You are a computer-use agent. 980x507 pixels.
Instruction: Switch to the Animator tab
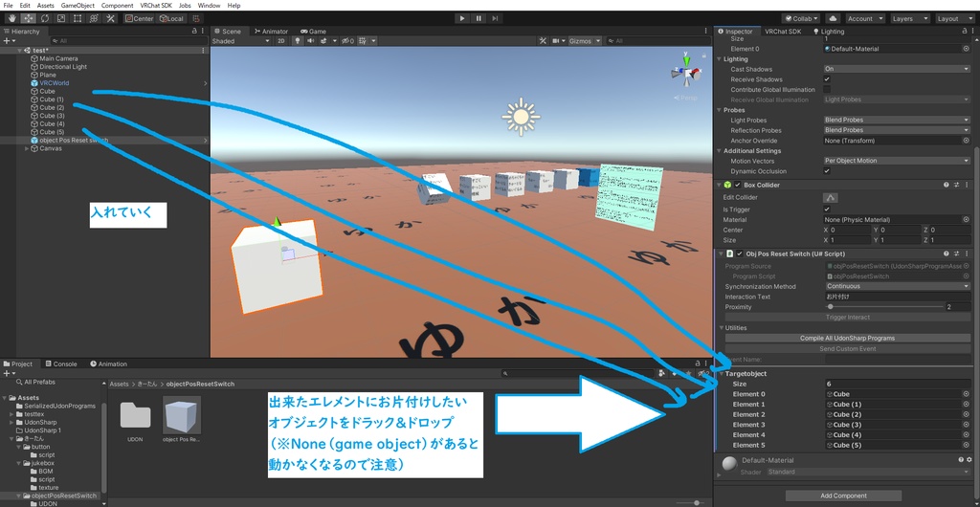pos(271,32)
